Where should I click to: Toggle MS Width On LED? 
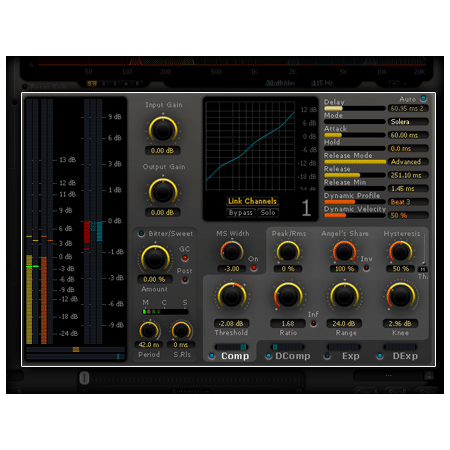(x=254, y=268)
